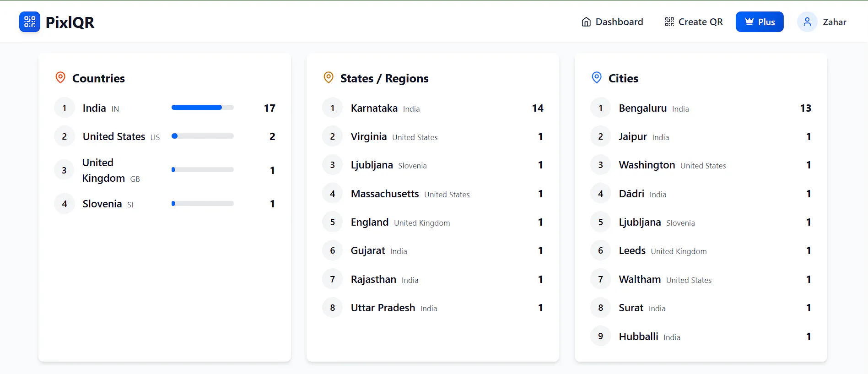
Task: Select the Massachusetts region row
Action: click(x=433, y=194)
